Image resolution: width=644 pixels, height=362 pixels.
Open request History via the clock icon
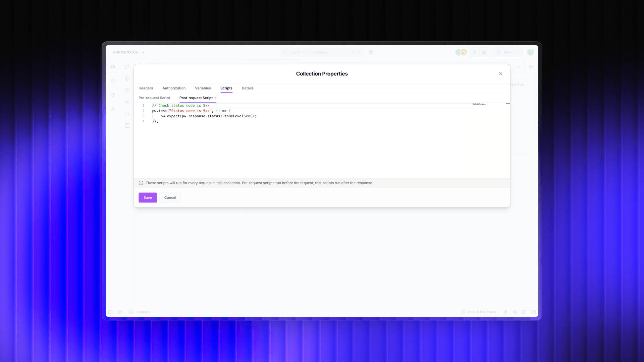click(x=127, y=90)
